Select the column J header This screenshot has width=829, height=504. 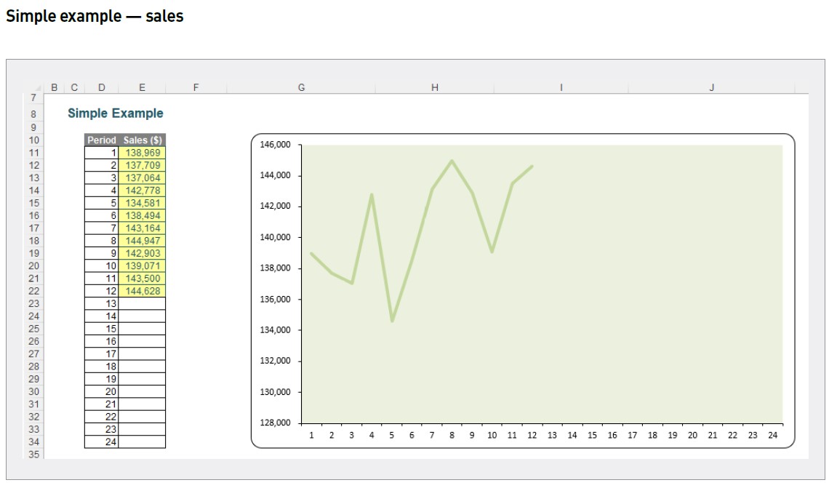point(710,87)
